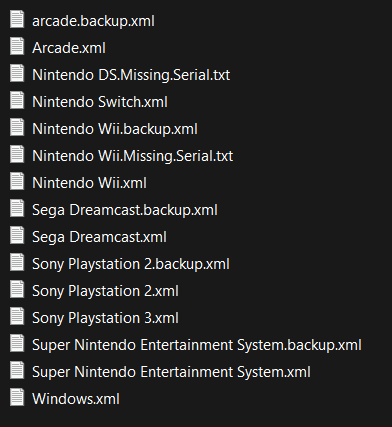Select the Sony Playstation 3.xml file icon
This screenshot has height=427, width=392.
(x=17, y=316)
